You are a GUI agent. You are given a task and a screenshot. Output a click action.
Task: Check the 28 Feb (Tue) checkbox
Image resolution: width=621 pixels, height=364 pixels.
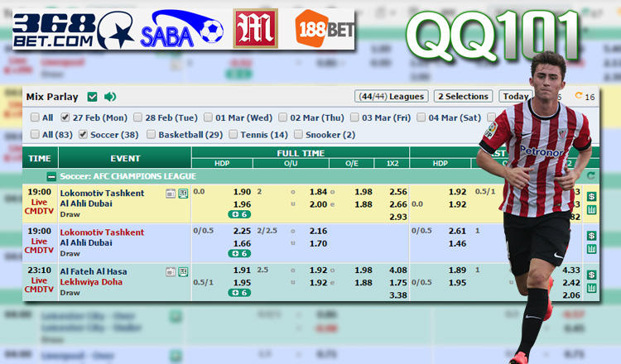coord(137,117)
